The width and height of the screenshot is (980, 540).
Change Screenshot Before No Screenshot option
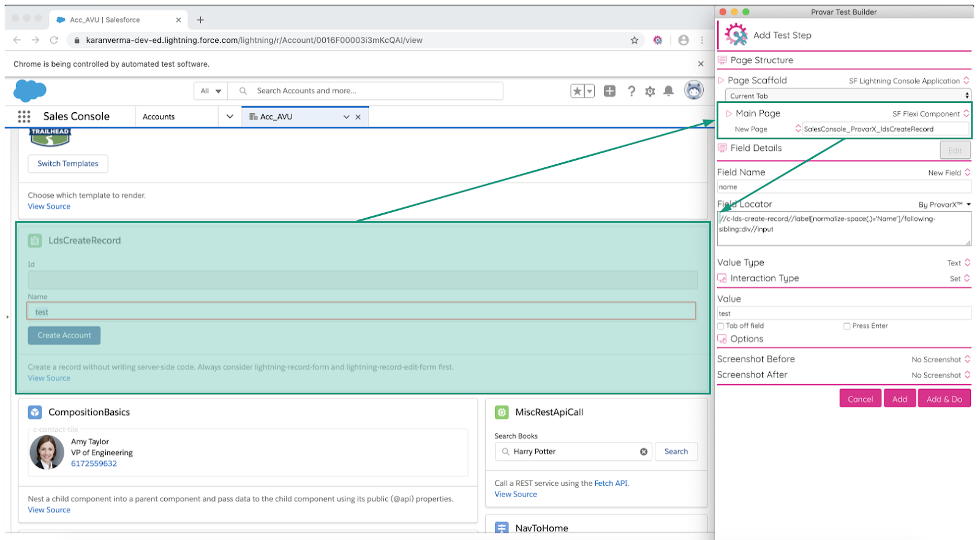point(941,360)
